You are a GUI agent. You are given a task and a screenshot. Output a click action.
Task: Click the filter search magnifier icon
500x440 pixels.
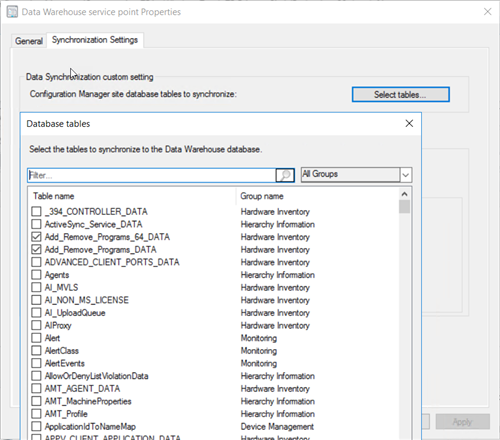tap(285, 175)
